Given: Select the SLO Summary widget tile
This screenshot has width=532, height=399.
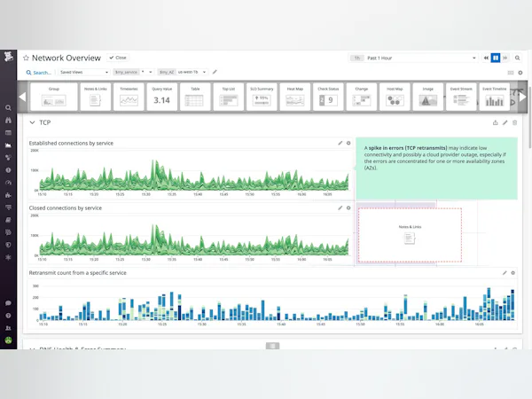Looking at the screenshot, I should [262, 97].
